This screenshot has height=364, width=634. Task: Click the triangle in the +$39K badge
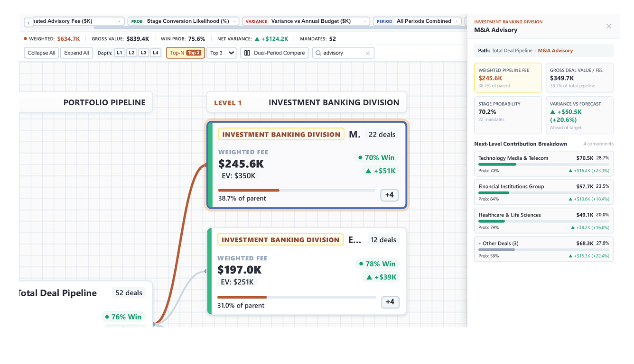(369, 277)
